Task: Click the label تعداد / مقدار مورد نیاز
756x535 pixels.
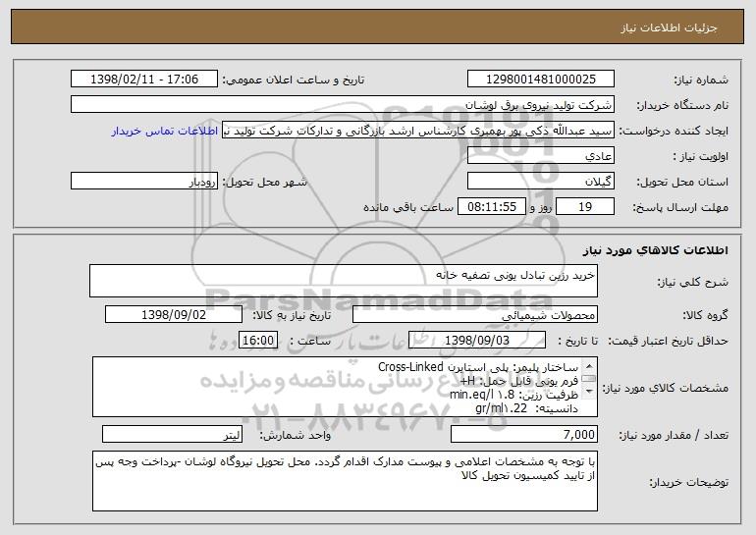Action: pos(674,435)
